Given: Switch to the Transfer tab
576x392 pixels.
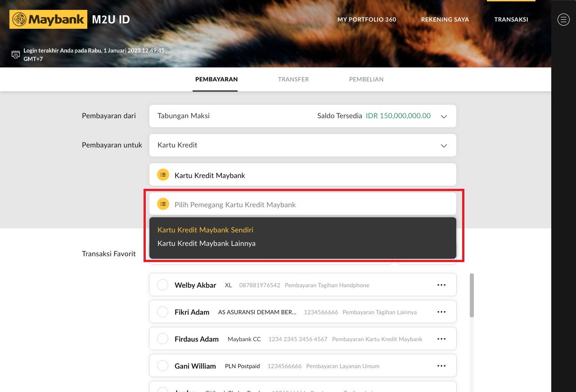Looking at the screenshot, I should [293, 79].
